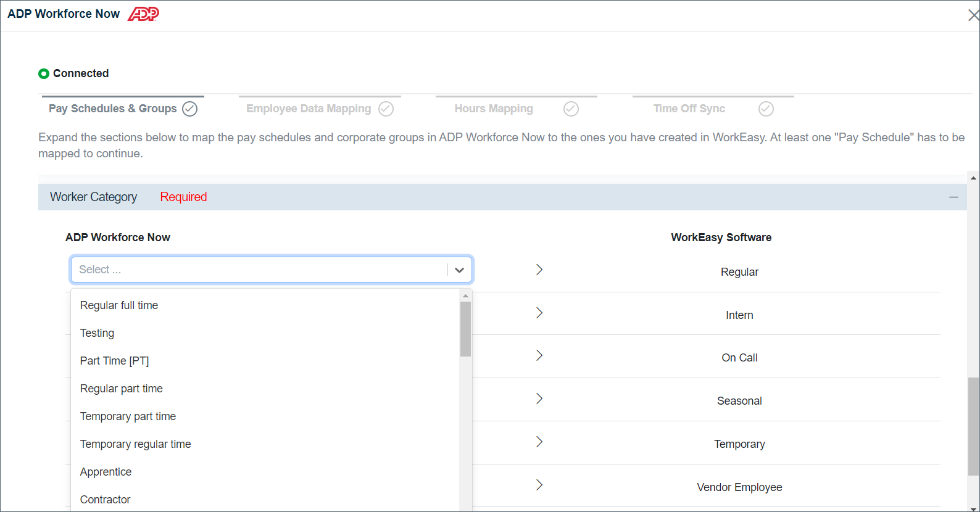Click the checkmark icon beside Hours Mapping
The image size is (980, 512).
tap(571, 109)
